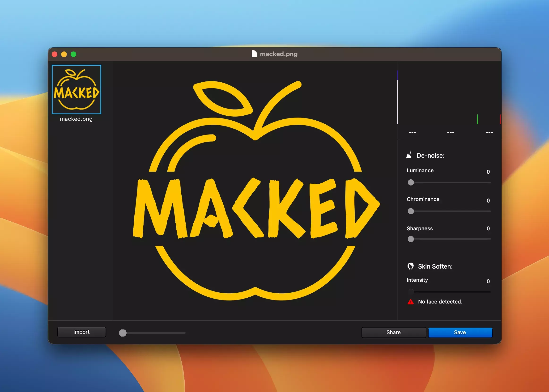
Task: Click the blue Save button
Action: tap(460, 332)
